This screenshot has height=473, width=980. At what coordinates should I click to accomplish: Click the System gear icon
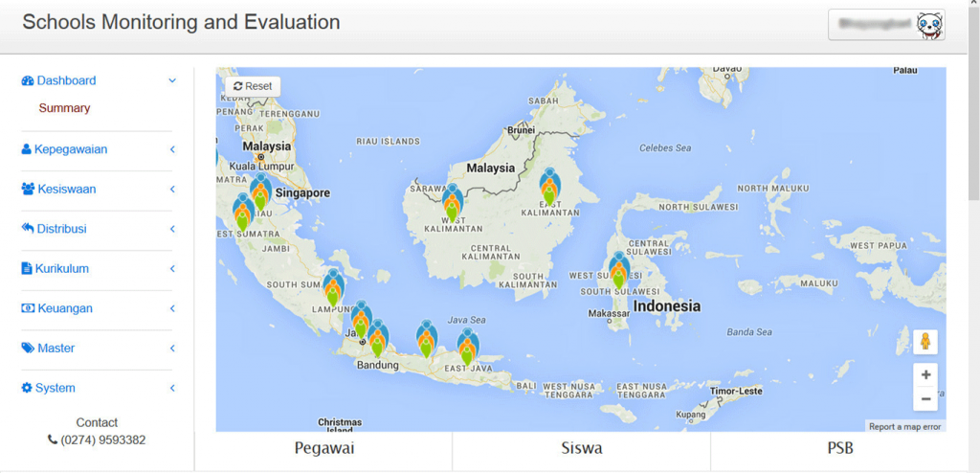coord(26,388)
